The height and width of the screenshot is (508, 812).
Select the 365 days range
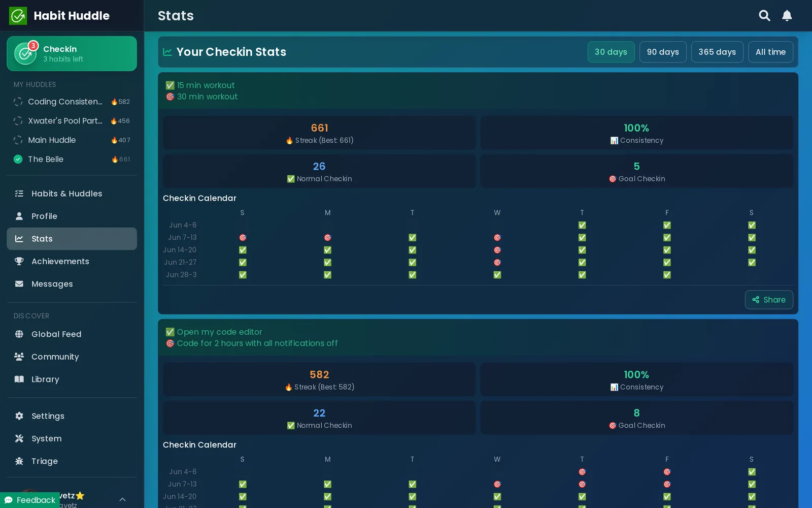tap(717, 52)
